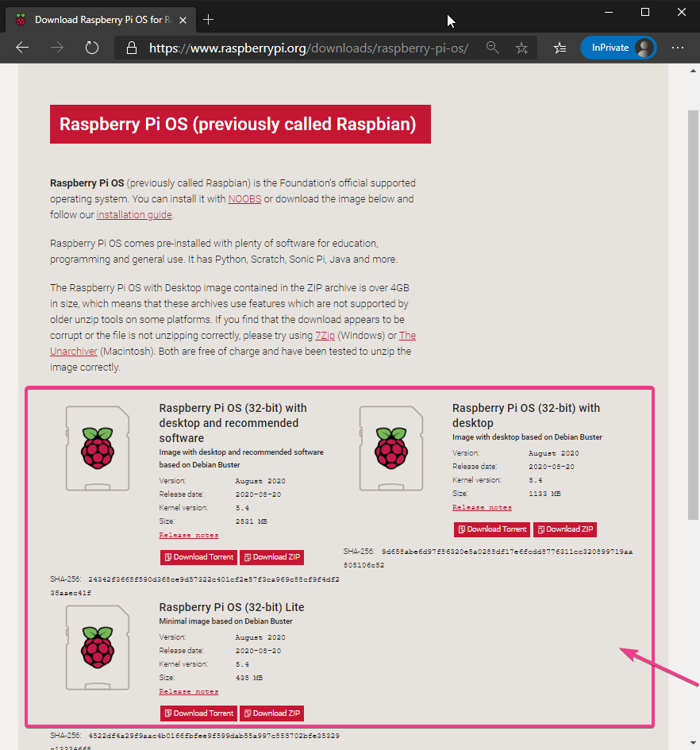Follow the 7Zip link
The height and width of the screenshot is (750, 700).
point(325,336)
